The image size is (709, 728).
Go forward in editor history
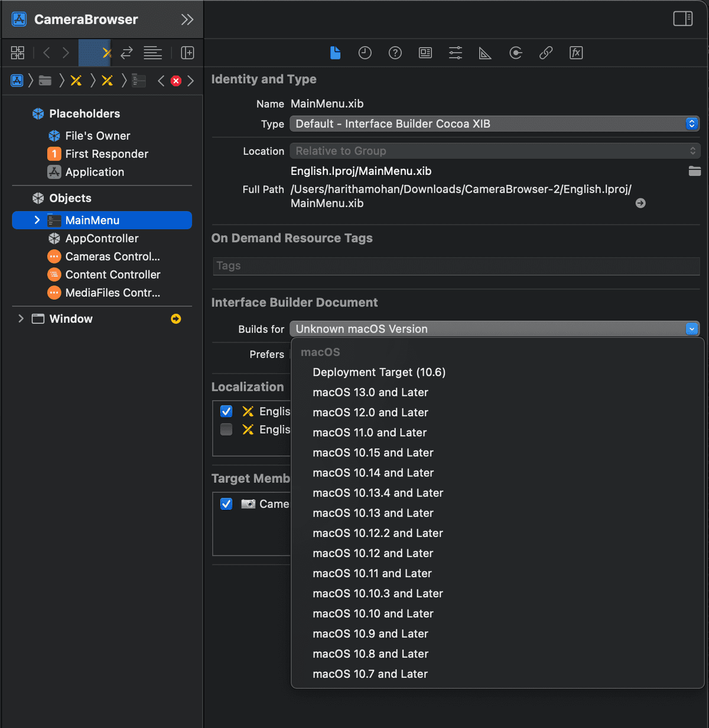click(x=66, y=53)
